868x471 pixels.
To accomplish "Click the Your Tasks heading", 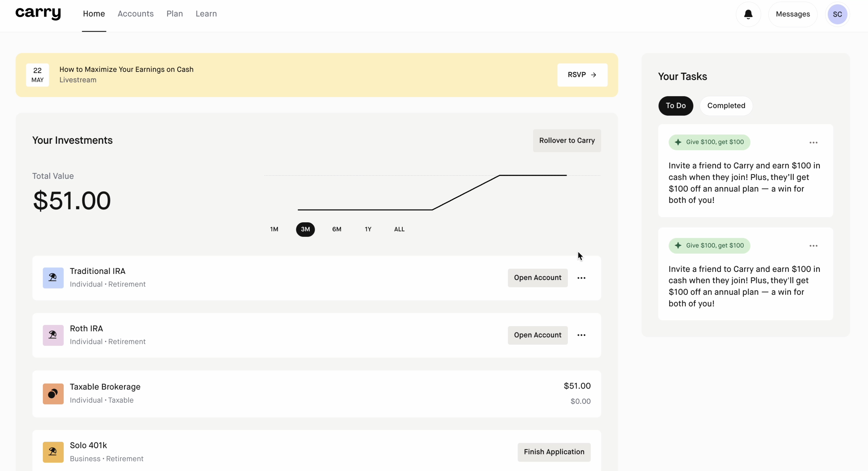I will 682,77.
